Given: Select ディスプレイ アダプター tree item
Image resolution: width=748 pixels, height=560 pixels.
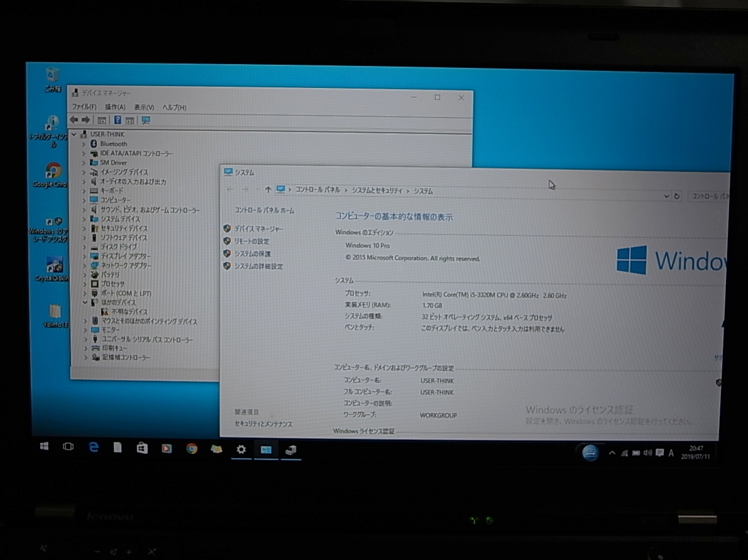Looking at the screenshot, I should point(126,256).
